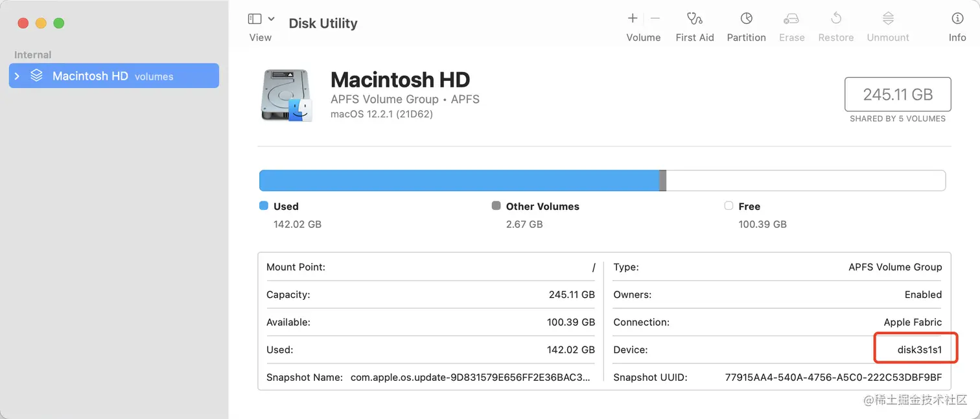980x419 pixels.
Task: Click the Macintosh HD title heading
Action: pyautogui.click(x=401, y=80)
